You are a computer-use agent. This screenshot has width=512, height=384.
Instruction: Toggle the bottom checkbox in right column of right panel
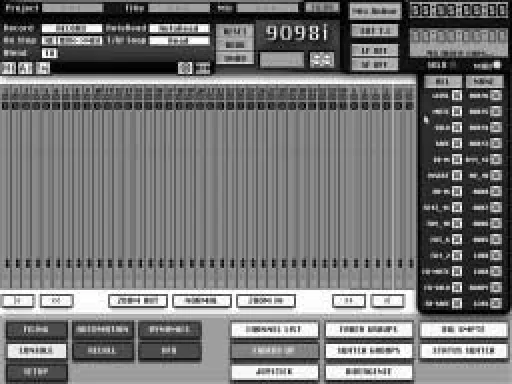click(x=496, y=303)
